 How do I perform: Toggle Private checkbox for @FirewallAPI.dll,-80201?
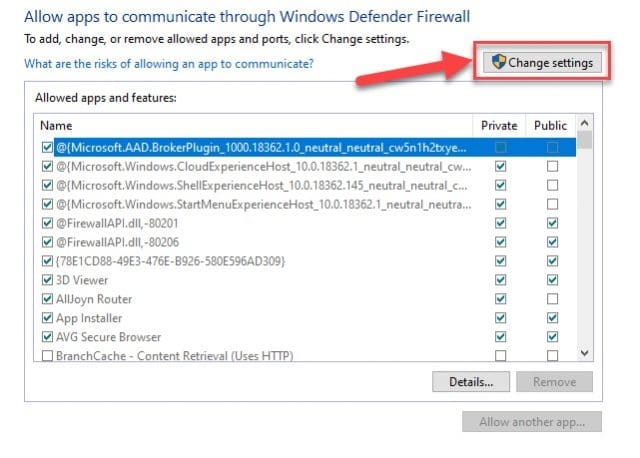point(500,223)
